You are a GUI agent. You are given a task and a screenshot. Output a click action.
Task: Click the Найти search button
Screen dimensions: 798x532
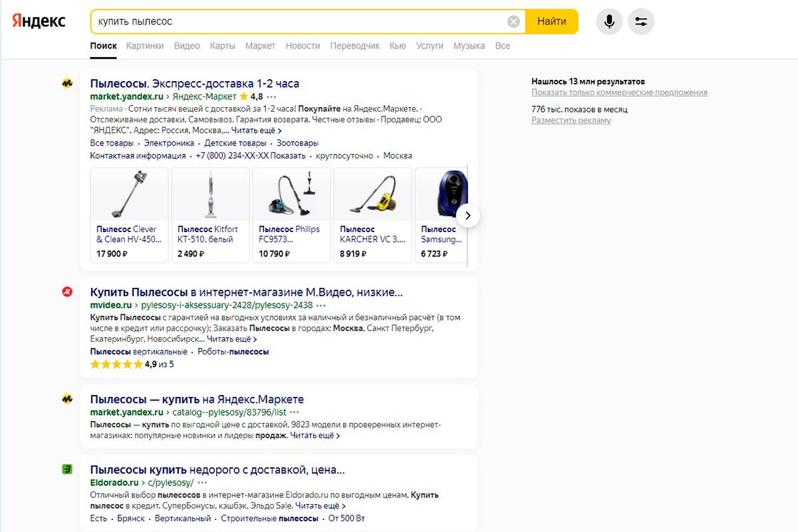[551, 22]
